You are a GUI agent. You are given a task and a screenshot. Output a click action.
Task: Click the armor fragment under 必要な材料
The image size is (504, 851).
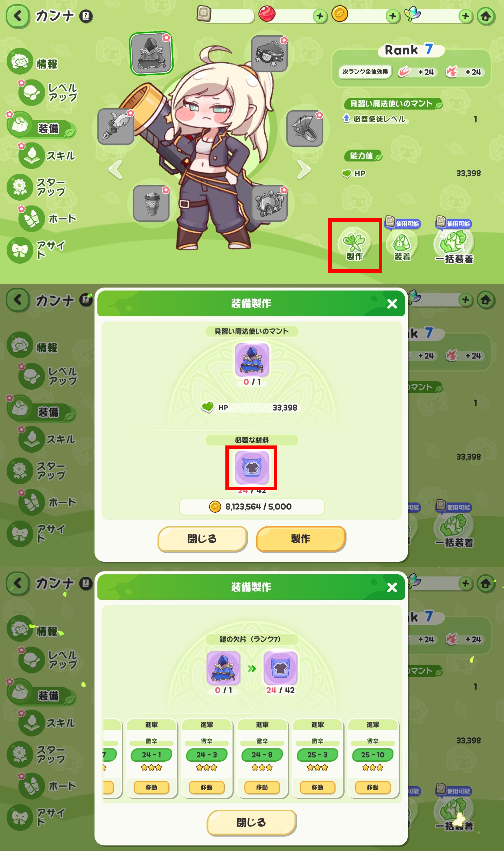252,468
